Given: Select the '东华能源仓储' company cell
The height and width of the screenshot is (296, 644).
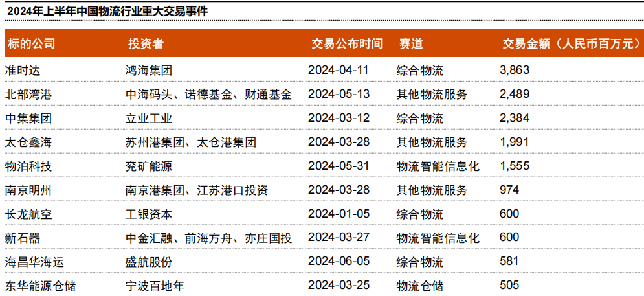Looking at the screenshot, I should coord(40,285).
